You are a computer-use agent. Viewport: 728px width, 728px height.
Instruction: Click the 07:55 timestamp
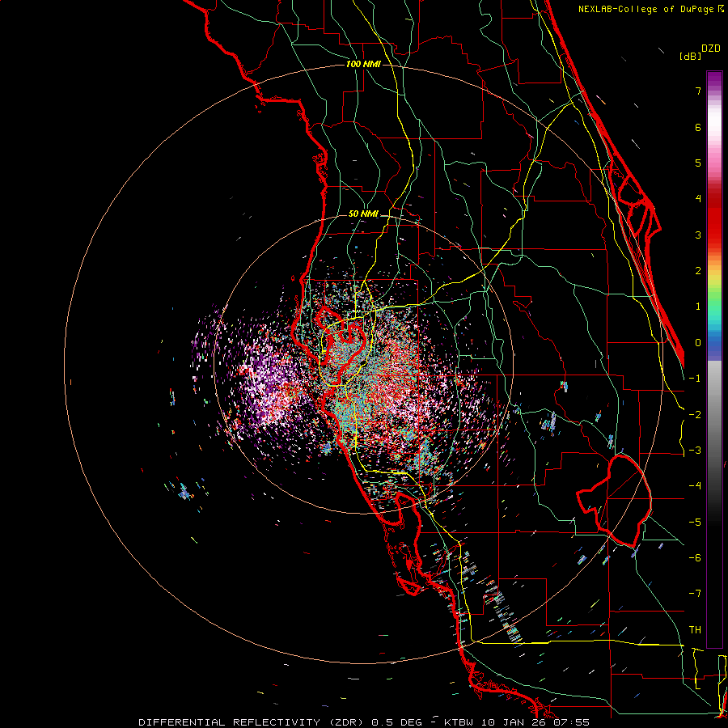click(x=570, y=722)
